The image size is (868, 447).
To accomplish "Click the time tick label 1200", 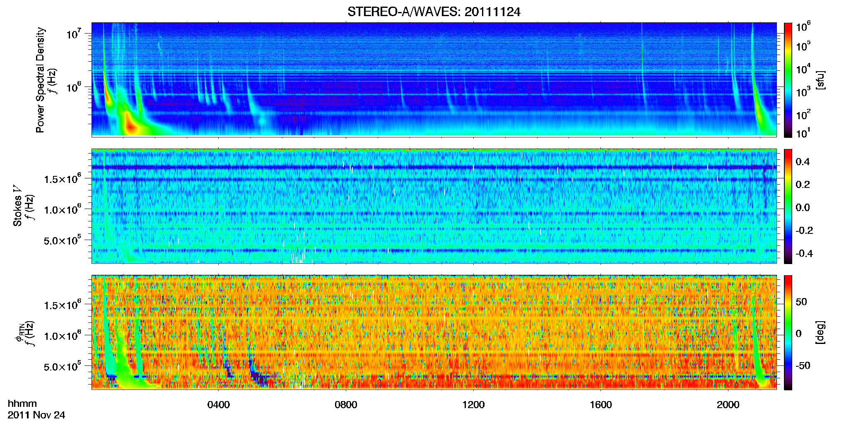I will [x=473, y=405].
